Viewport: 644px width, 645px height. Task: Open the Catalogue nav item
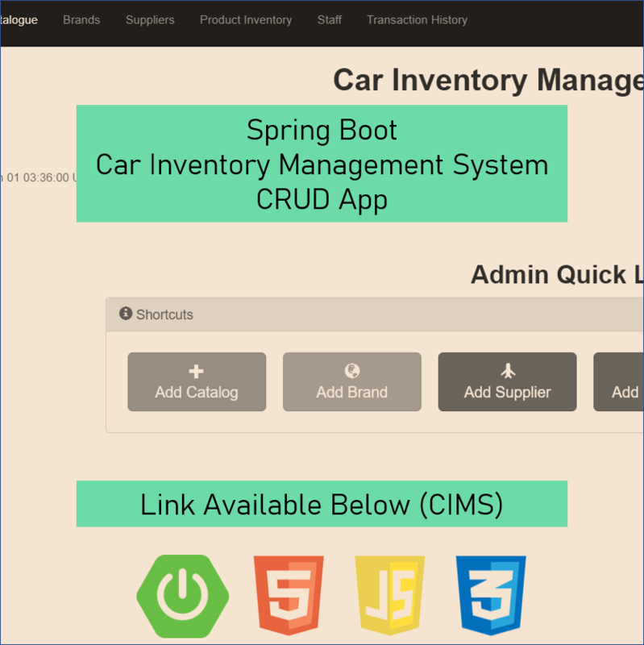coord(19,20)
